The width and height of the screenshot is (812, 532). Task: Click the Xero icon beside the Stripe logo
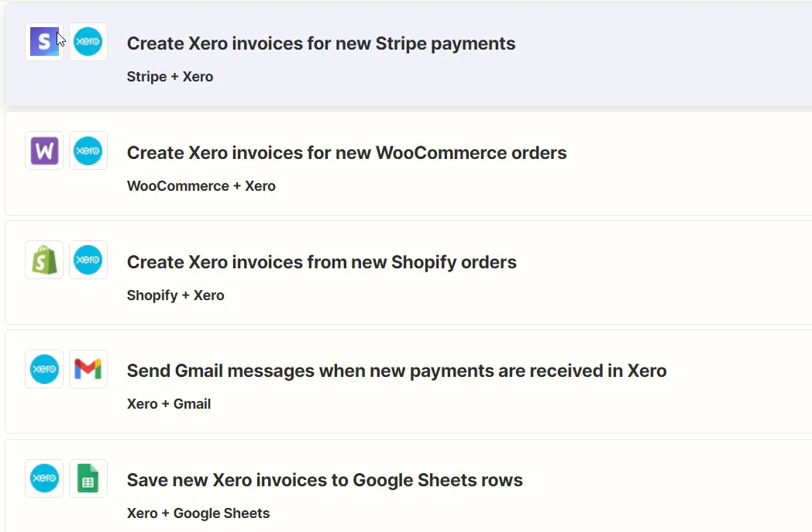(88, 42)
